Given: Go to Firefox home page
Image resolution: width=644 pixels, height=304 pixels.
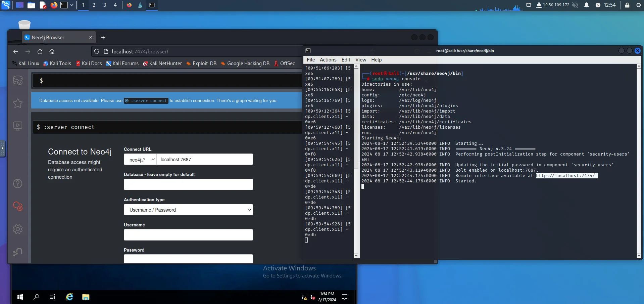Looking at the screenshot, I should (52, 51).
